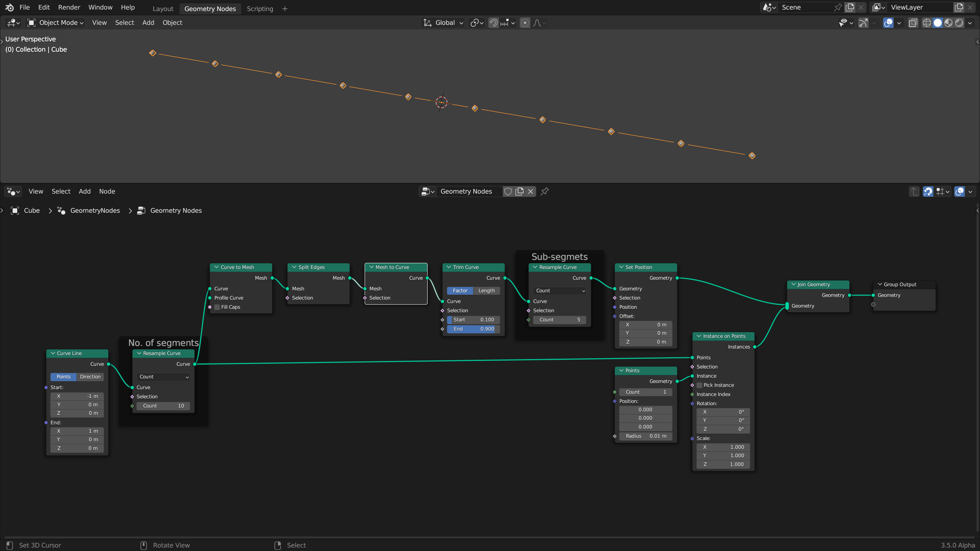Toggle fake user shield for node group
This screenshot has width=980, height=551.
508,191
